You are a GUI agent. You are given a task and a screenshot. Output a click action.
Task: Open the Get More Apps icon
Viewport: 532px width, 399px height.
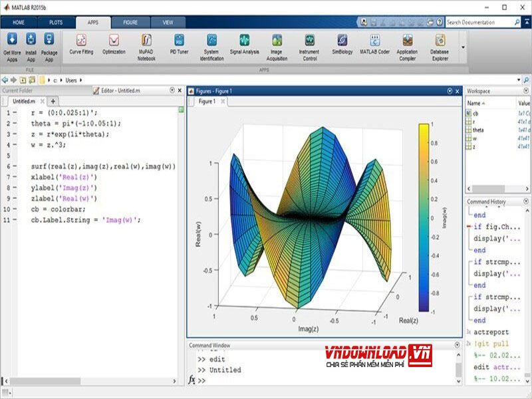point(12,47)
